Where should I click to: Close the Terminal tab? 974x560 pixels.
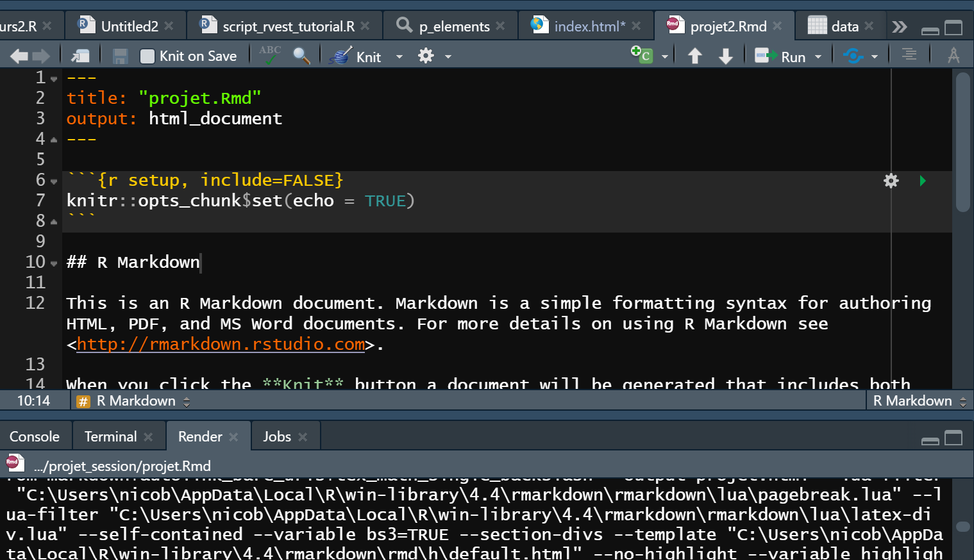coord(148,437)
